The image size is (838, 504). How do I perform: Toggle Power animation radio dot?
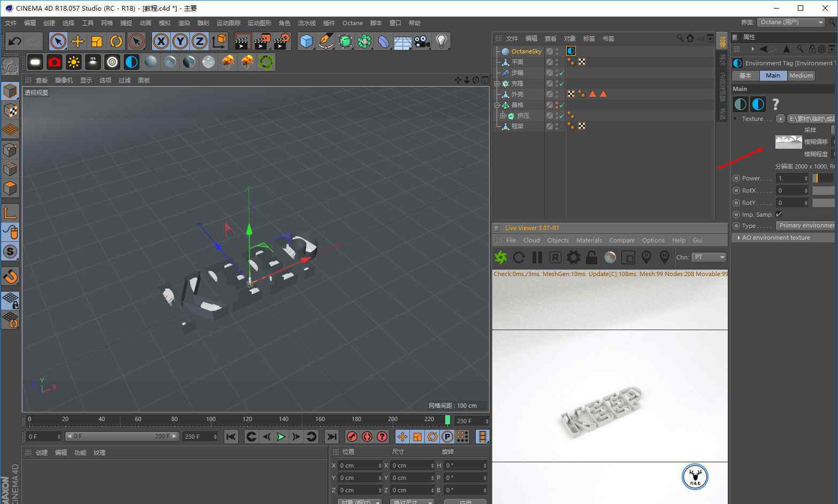pyautogui.click(x=736, y=178)
